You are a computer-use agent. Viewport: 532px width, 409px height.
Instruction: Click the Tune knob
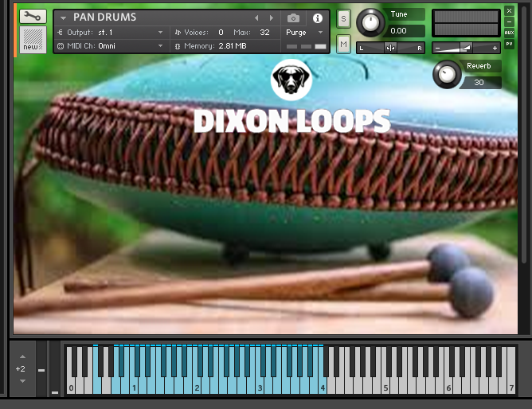point(369,22)
